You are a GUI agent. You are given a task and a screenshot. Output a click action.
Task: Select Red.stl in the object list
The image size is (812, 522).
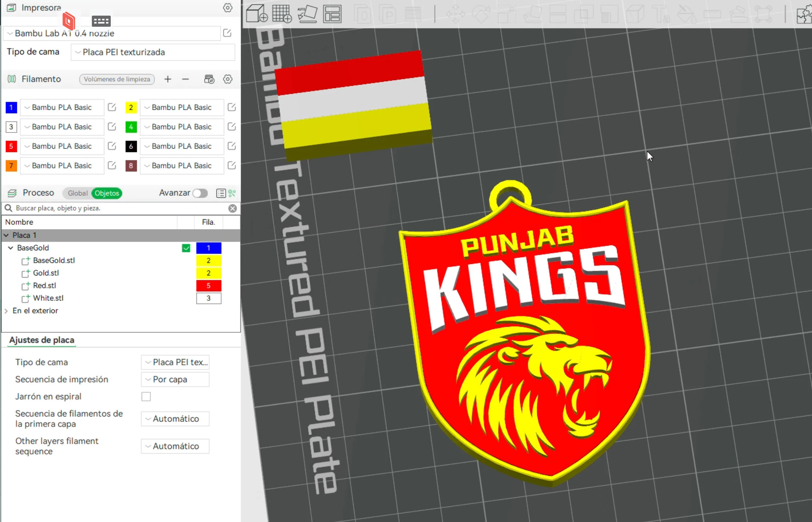(44, 286)
